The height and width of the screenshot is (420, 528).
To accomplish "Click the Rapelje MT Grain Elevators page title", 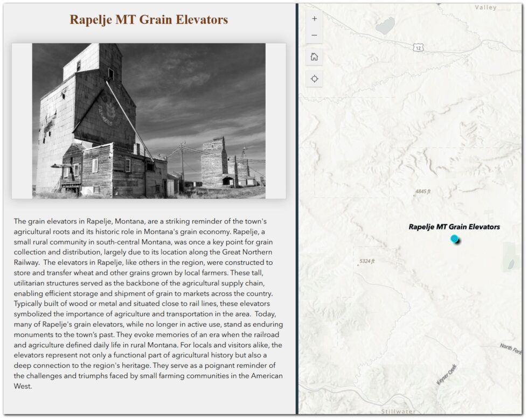I will click(x=149, y=20).
